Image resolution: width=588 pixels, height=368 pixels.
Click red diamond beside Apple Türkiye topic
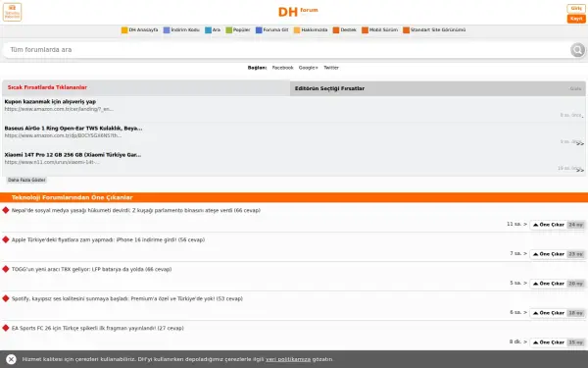coord(6,239)
